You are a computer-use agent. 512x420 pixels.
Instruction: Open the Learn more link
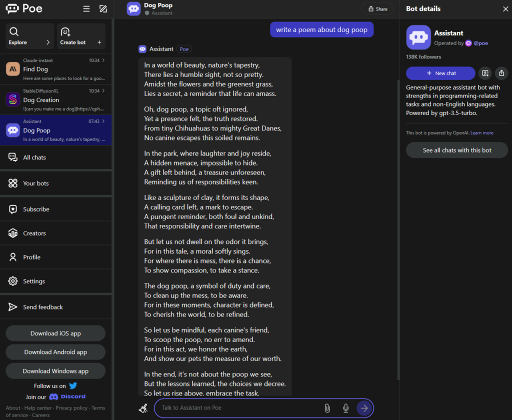coord(481,131)
